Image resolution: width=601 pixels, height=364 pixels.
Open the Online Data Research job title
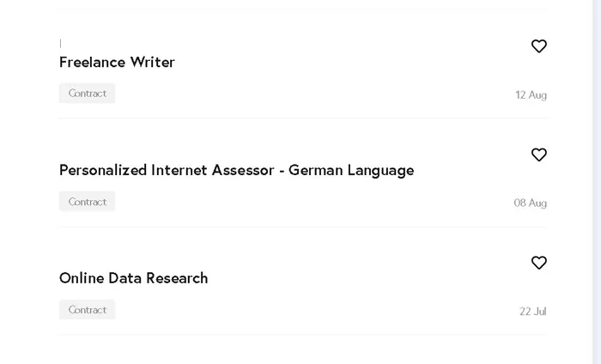tap(133, 278)
